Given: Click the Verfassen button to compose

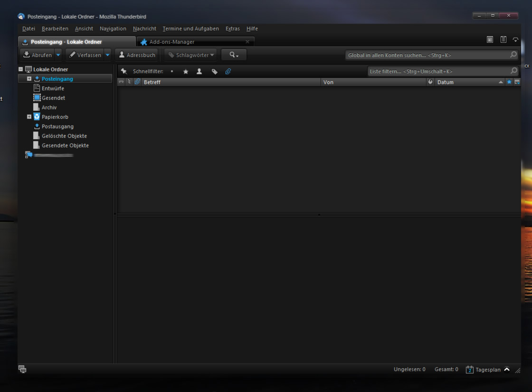Looking at the screenshot, I should click(85, 55).
